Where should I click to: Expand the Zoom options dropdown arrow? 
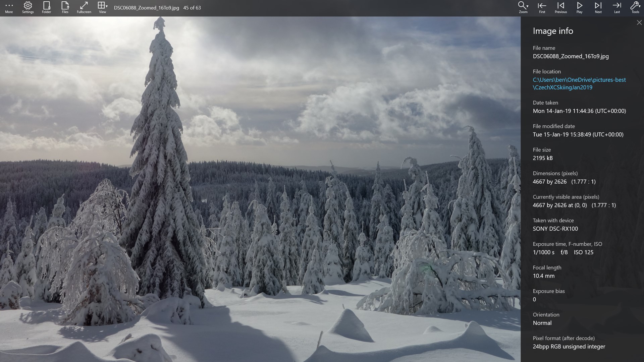[x=527, y=7]
